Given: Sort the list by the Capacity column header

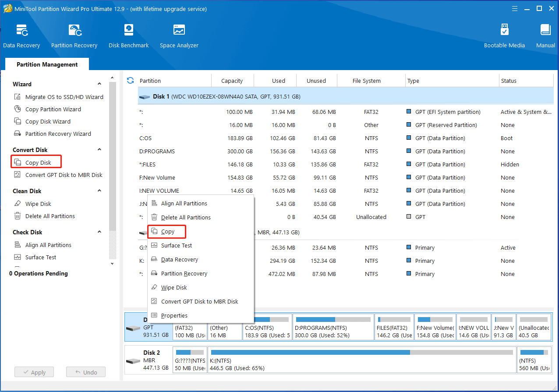Looking at the screenshot, I should tap(232, 81).
